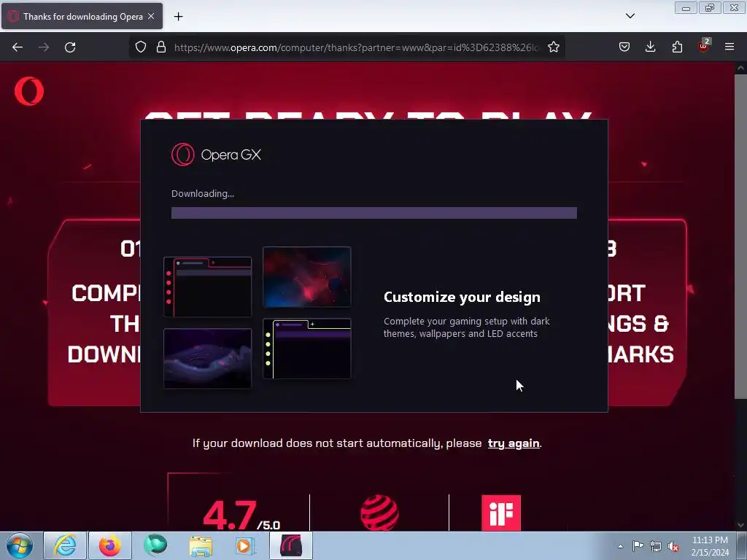Click the Downloading progress bar

click(x=374, y=213)
